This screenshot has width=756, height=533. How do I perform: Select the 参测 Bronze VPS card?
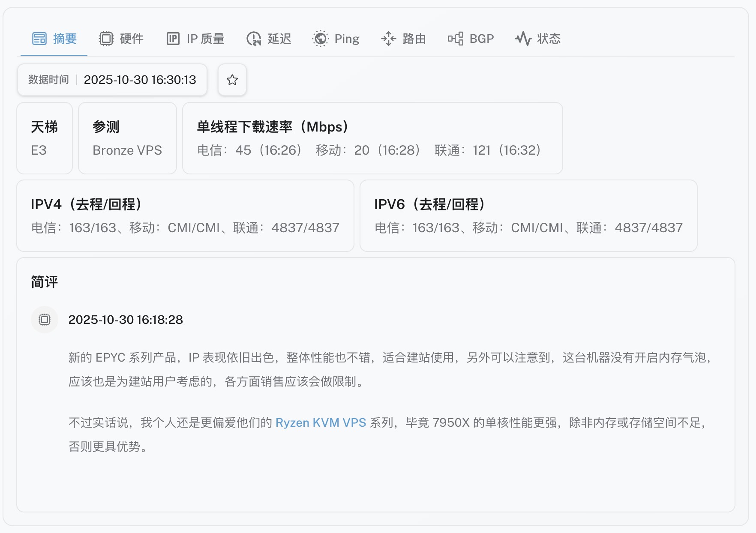pos(127,138)
